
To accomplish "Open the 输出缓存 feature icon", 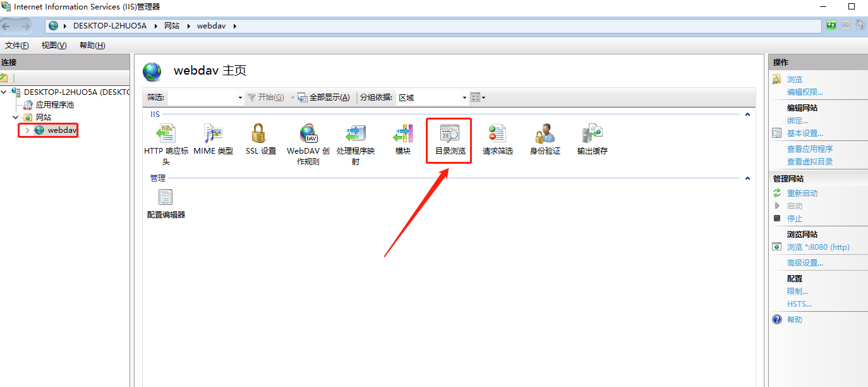I will [x=593, y=133].
